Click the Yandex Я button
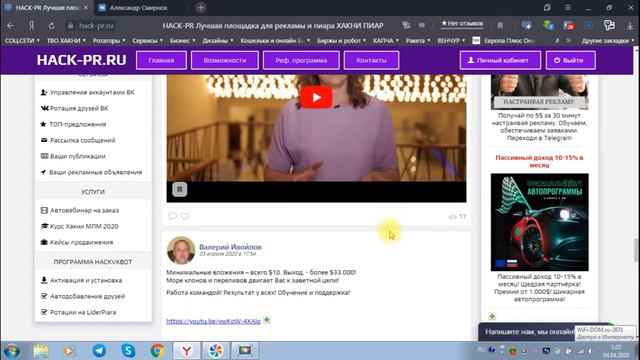 pos(31,25)
